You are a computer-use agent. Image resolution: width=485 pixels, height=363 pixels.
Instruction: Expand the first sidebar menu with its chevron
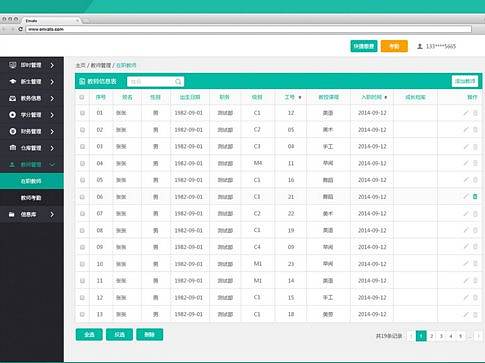coord(52,65)
